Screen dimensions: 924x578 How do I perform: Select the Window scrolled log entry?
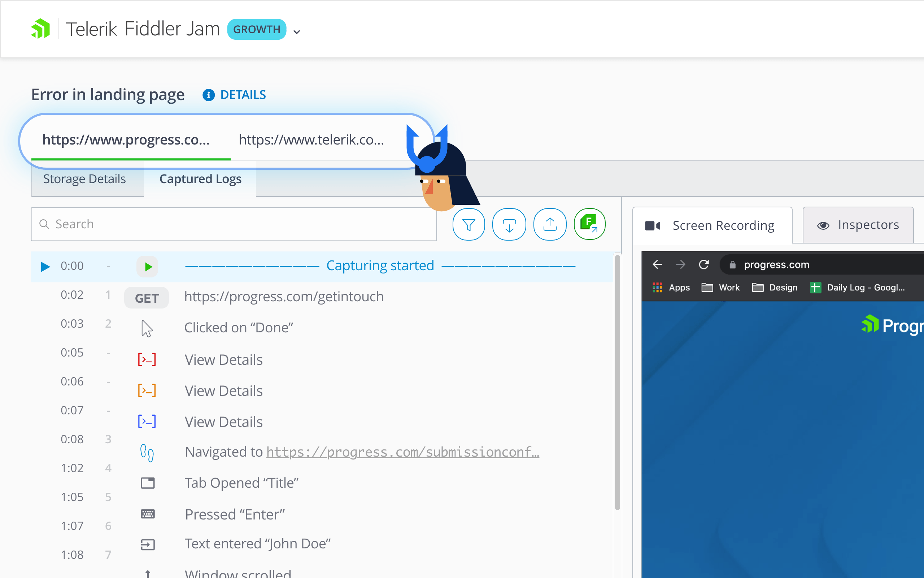tap(238, 573)
